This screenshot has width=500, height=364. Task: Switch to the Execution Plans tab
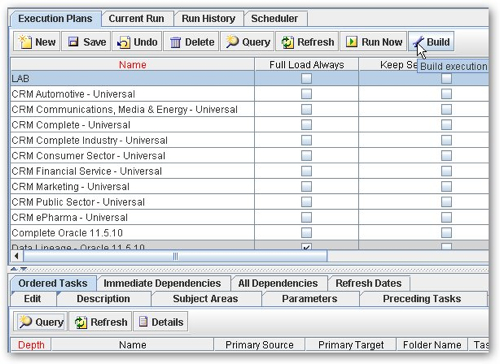click(55, 19)
